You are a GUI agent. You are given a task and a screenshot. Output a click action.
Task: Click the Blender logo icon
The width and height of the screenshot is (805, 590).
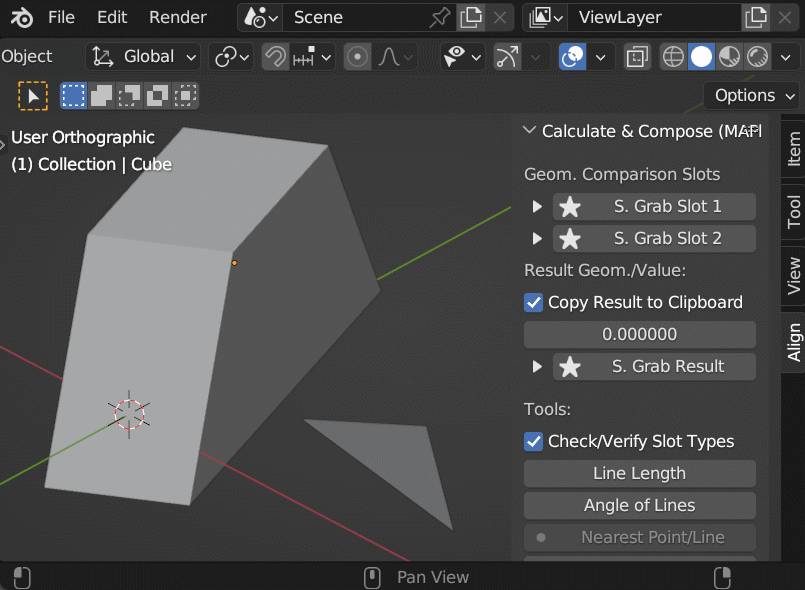[20, 17]
